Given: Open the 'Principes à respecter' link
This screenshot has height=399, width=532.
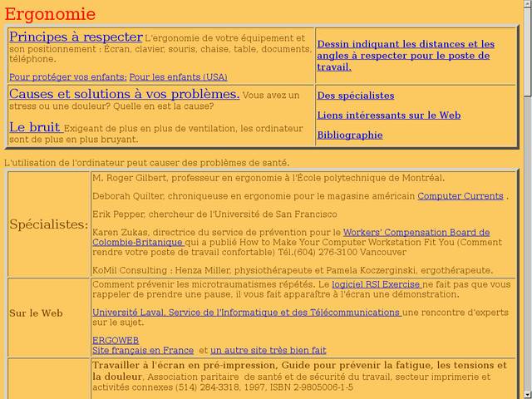Looking at the screenshot, I should coord(76,37).
